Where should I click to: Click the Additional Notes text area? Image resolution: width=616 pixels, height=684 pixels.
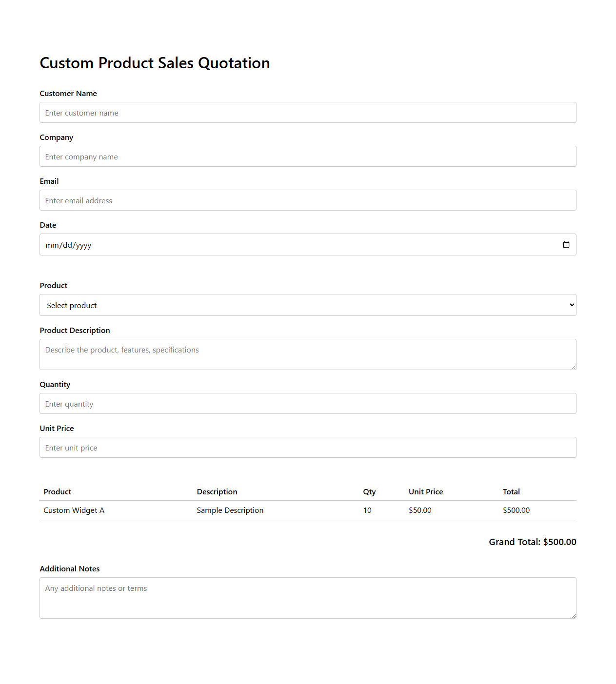pyautogui.click(x=308, y=598)
